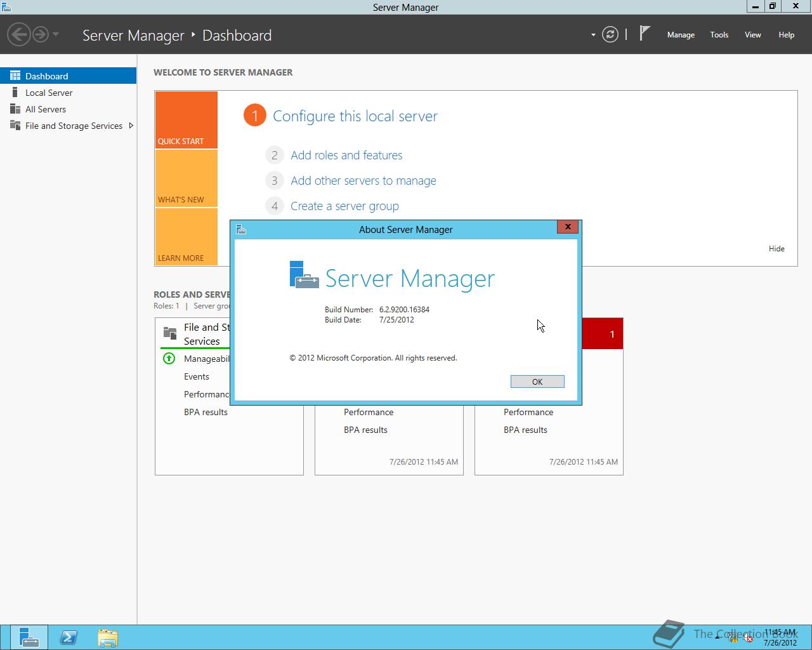This screenshot has width=812, height=650.
Task: Select Local Server in the sidebar
Action: pyautogui.click(x=68, y=93)
